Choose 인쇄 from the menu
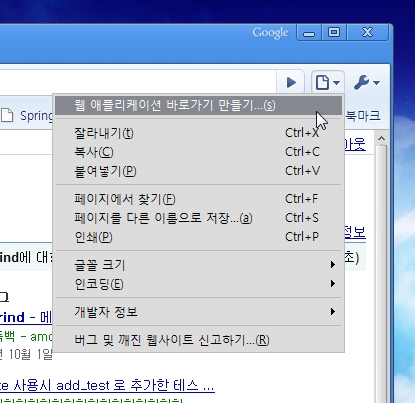This screenshot has width=415, height=403. coord(199,237)
